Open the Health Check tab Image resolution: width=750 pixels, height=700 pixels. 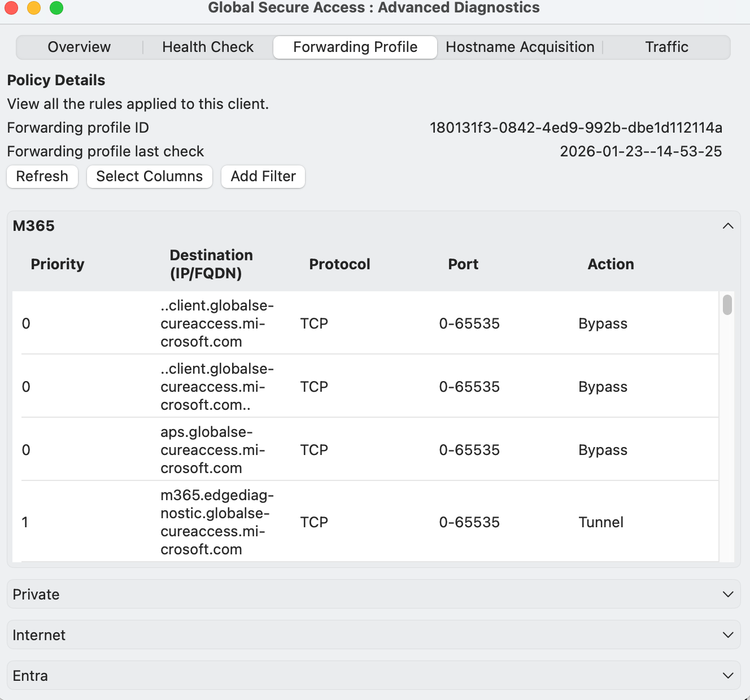208,47
